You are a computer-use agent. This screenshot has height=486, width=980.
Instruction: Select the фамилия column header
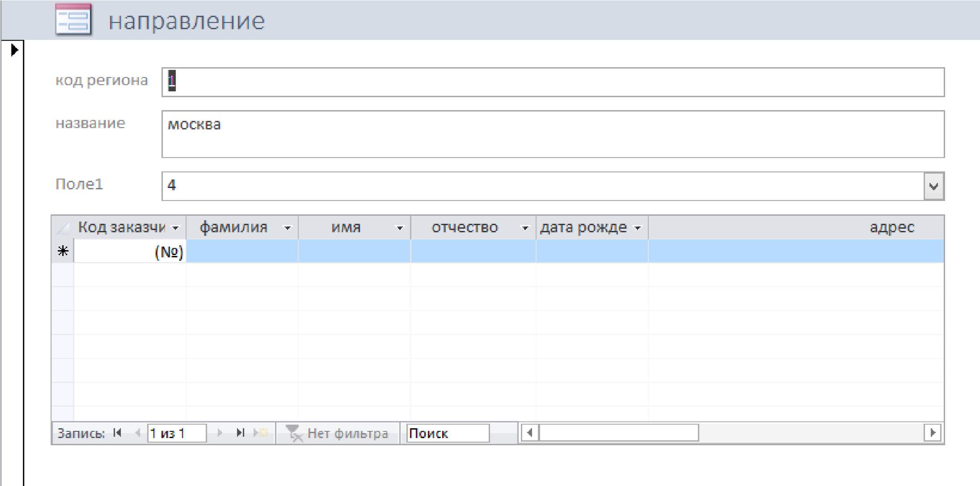click(242, 228)
